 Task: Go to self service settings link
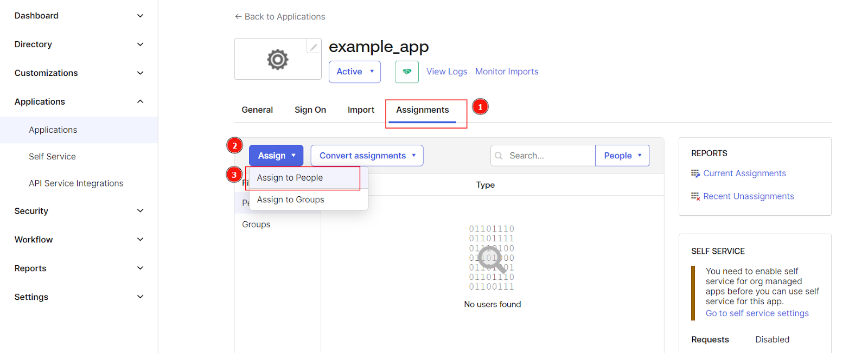click(757, 313)
